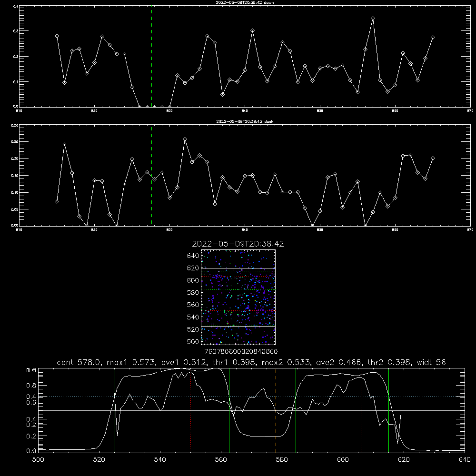Select the 'cent 578.0' value in the bottom title
The height and width of the screenshot is (476, 476).
tap(79, 362)
